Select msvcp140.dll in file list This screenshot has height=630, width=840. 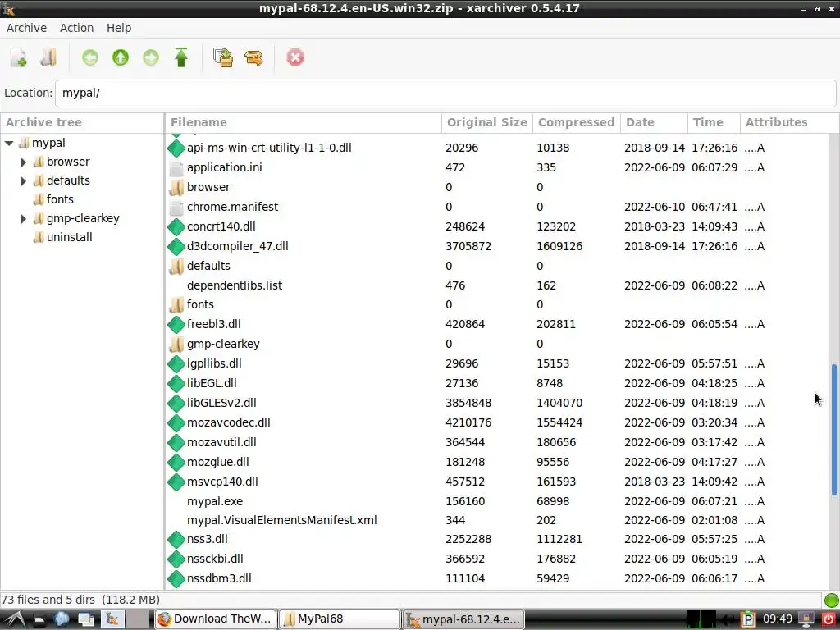click(x=222, y=482)
